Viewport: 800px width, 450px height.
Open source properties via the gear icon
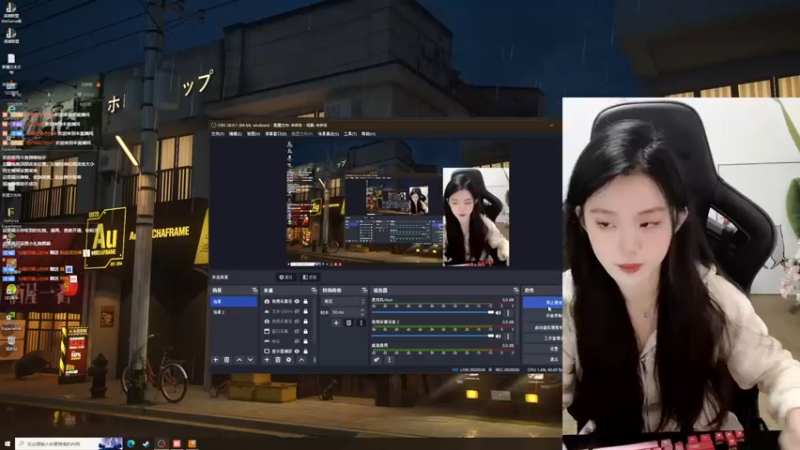pyautogui.click(x=289, y=360)
